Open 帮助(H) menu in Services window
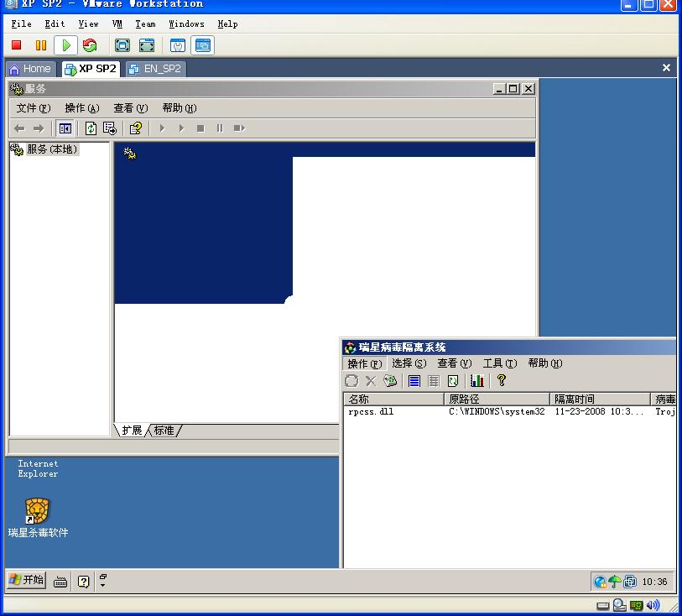 180,108
